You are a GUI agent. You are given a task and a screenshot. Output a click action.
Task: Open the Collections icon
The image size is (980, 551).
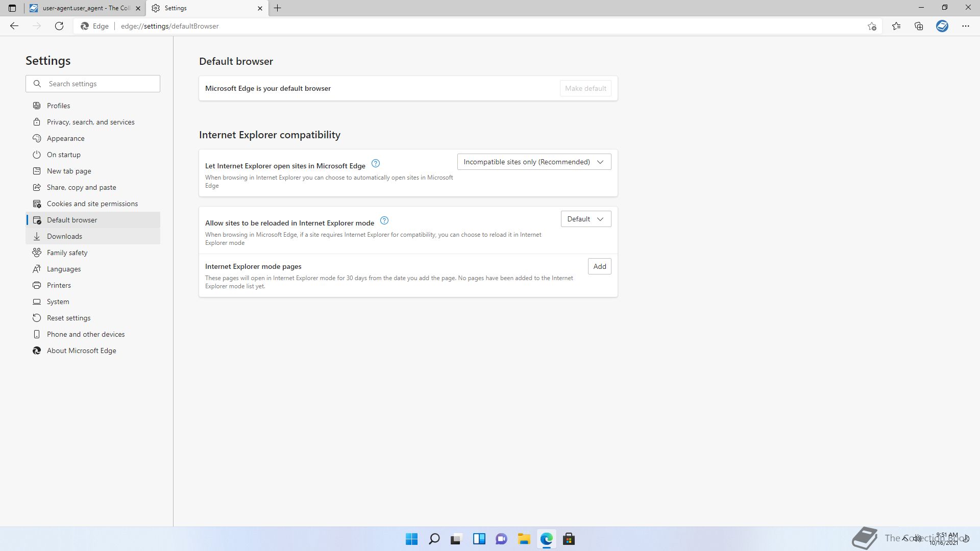pyautogui.click(x=919, y=26)
